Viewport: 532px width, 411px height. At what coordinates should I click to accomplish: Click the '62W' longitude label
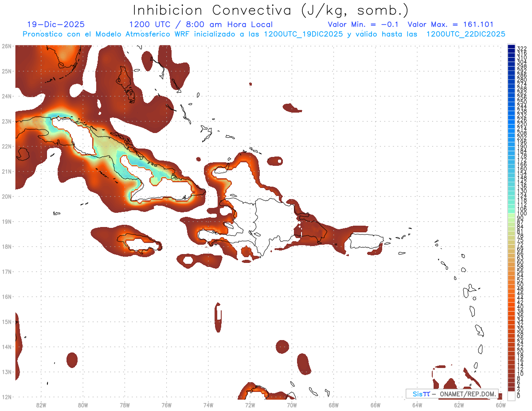coord(459,405)
